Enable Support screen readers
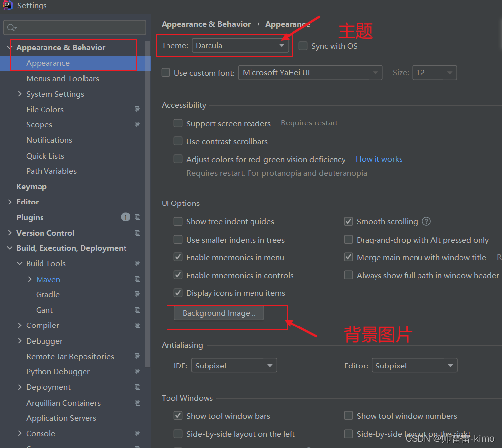The width and height of the screenshot is (502, 448). (x=178, y=123)
